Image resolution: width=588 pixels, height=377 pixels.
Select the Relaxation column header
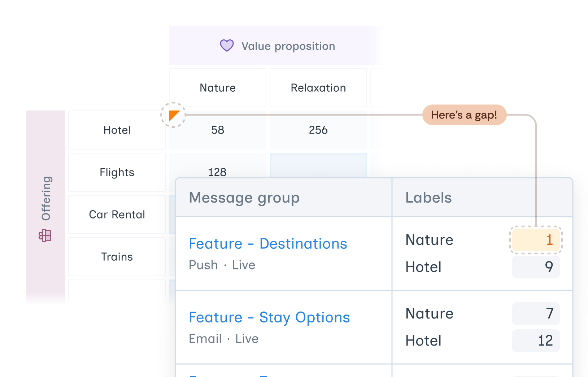pyautogui.click(x=318, y=88)
